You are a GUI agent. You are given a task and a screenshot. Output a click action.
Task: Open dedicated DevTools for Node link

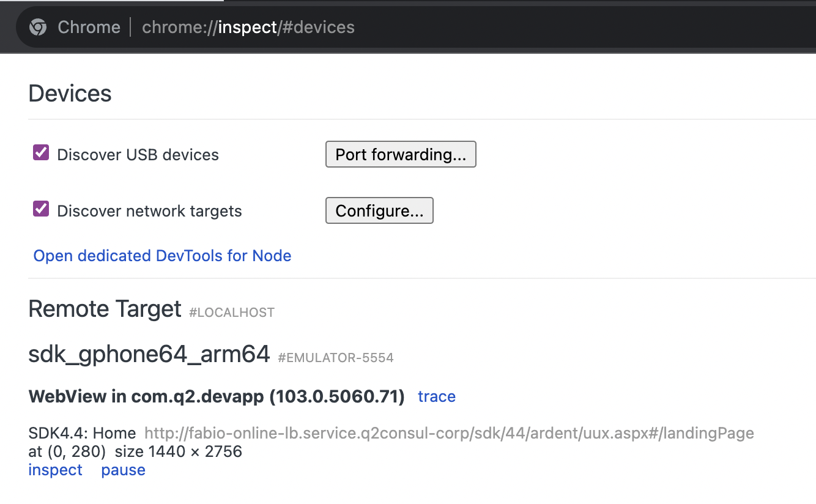click(162, 256)
